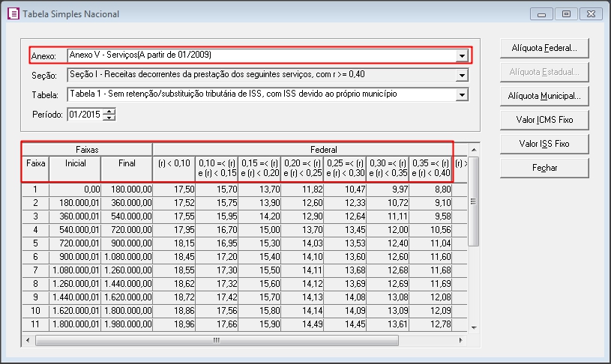Click cell value 15,60
The width and height of the screenshot is (611, 364).
tap(259, 284)
